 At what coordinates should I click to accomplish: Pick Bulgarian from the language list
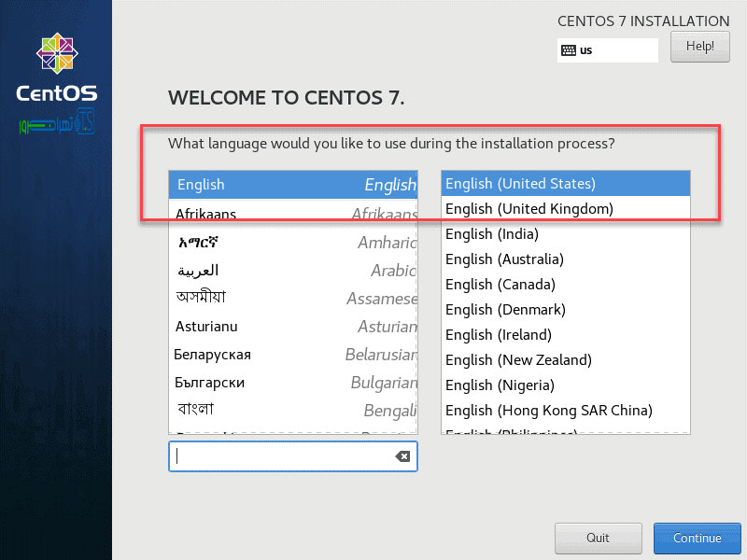[x=292, y=383]
